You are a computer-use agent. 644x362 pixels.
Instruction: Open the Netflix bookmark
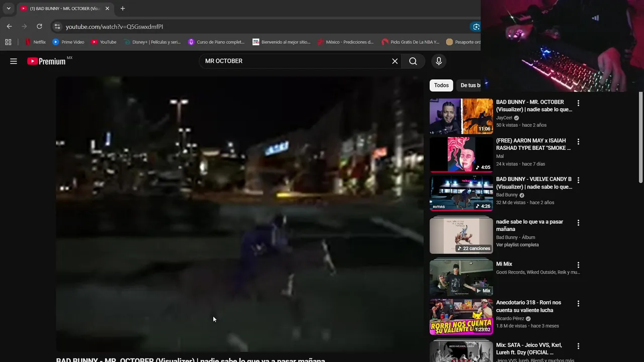click(35, 42)
